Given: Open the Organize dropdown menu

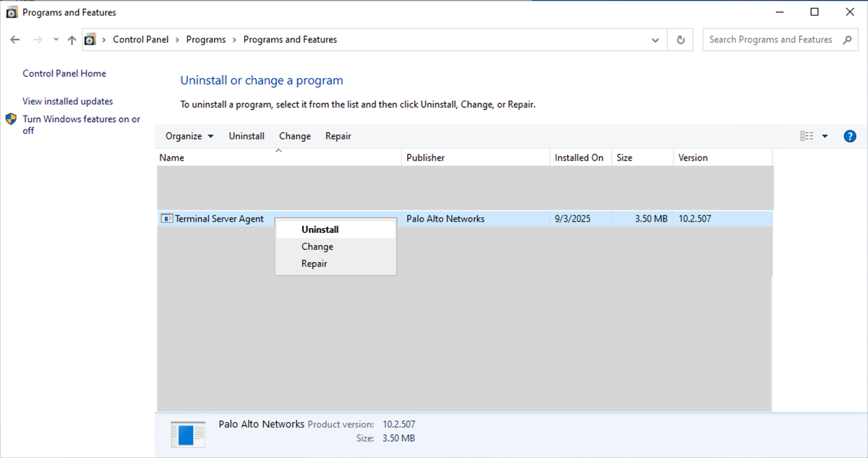Looking at the screenshot, I should point(189,136).
